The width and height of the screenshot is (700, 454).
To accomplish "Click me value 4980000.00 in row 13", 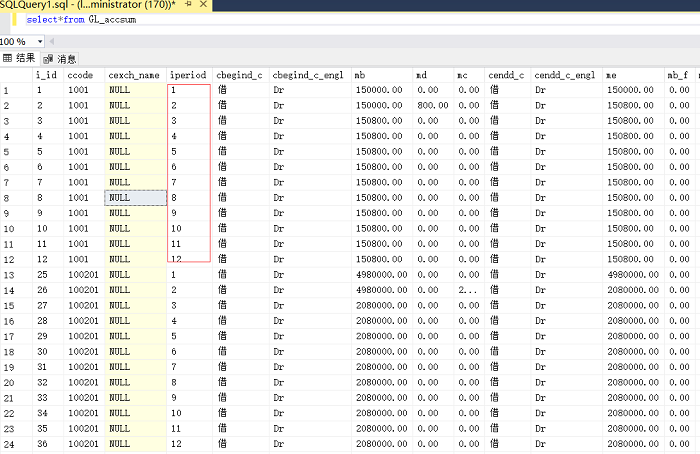I will (633, 275).
